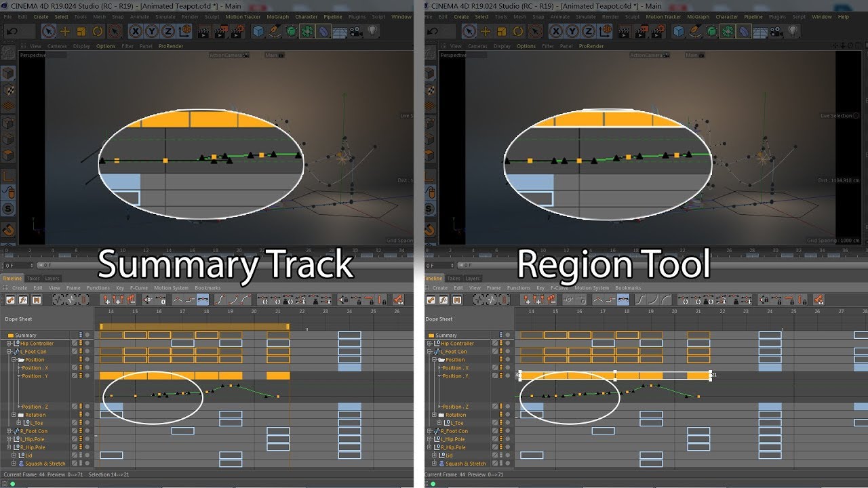Open ProRender viewport menu in Summary Track pane

171,46
